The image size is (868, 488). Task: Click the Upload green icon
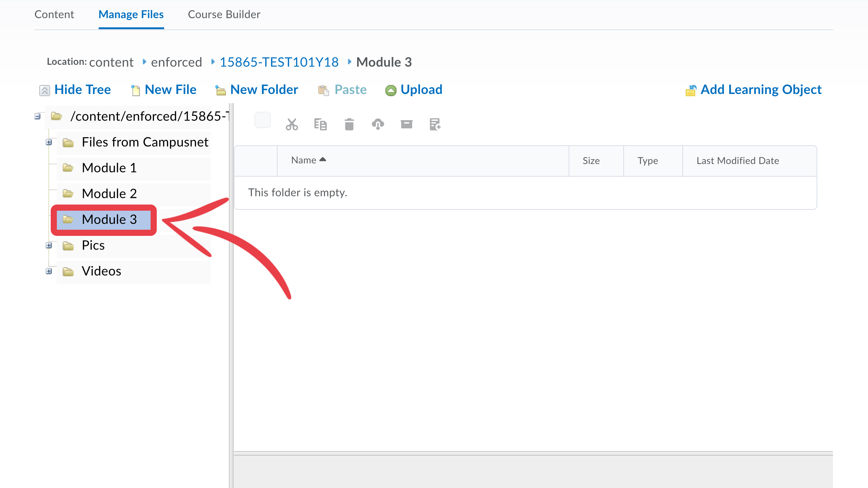(x=391, y=90)
